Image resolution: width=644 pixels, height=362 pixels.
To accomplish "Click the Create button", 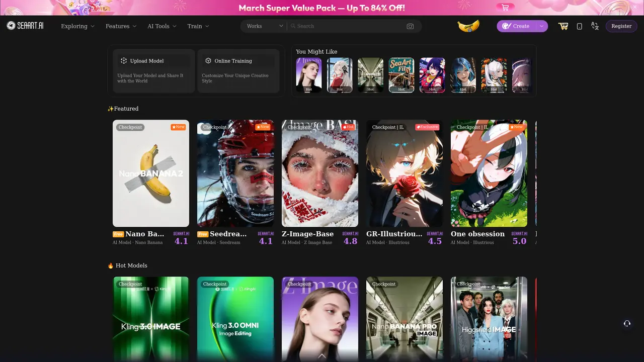I will point(516,26).
